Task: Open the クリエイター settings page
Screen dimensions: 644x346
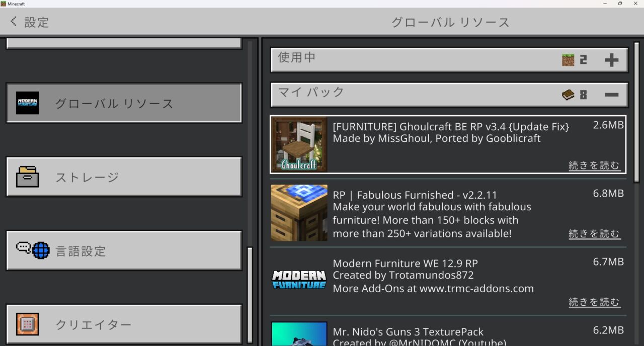Action: pyautogui.click(x=123, y=325)
